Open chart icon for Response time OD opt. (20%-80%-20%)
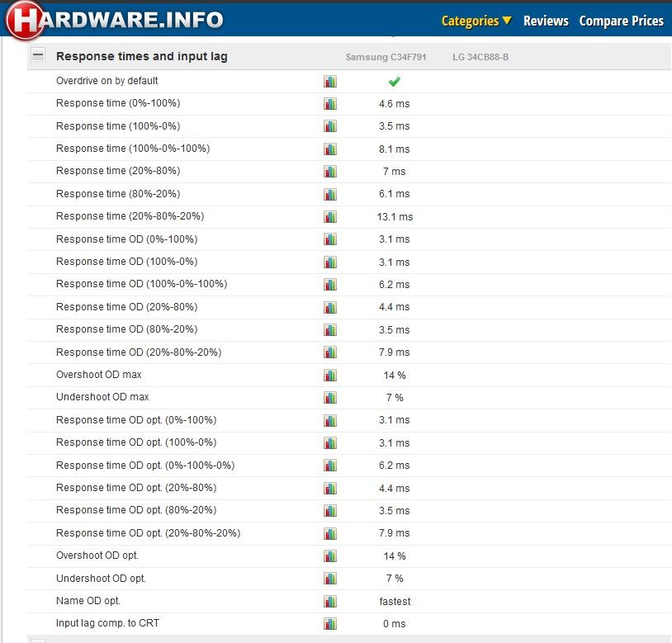Image resolution: width=672 pixels, height=643 pixels. pos(330,533)
